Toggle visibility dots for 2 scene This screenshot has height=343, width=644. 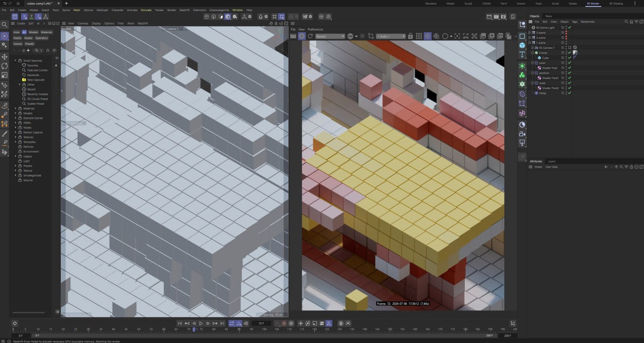[566, 38]
